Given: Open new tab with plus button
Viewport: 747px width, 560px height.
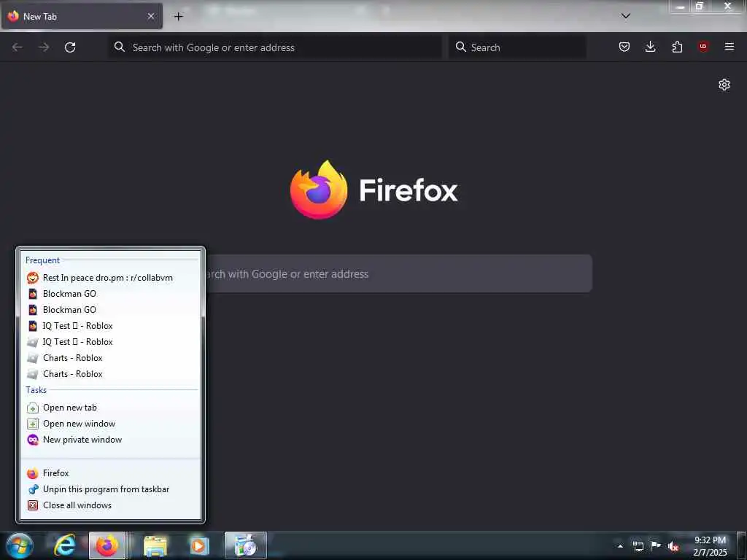Looking at the screenshot, I should click(x=178, y=17).
